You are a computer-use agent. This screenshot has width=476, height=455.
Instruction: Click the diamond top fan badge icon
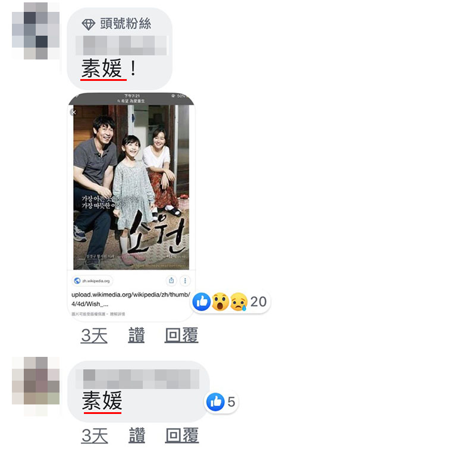coord(88,24)
